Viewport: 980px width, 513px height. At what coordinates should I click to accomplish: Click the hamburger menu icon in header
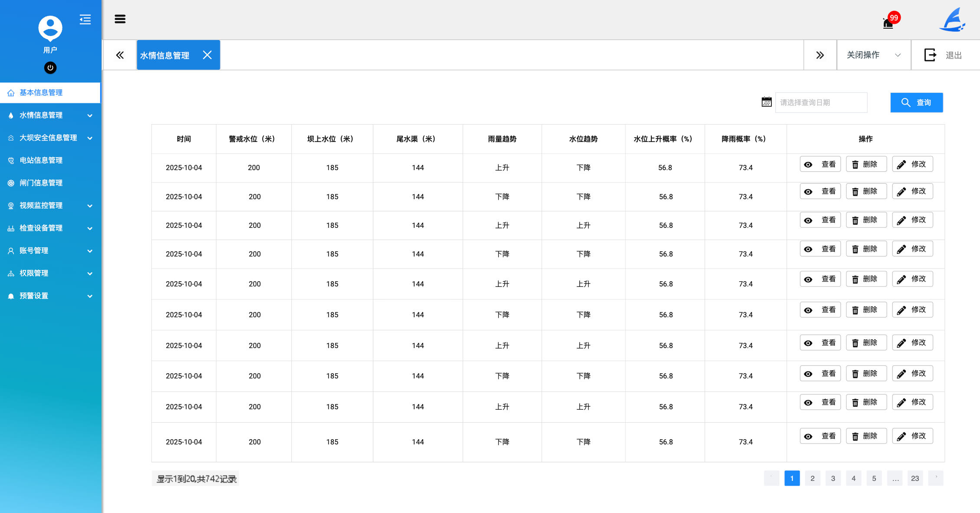point(120,19)
